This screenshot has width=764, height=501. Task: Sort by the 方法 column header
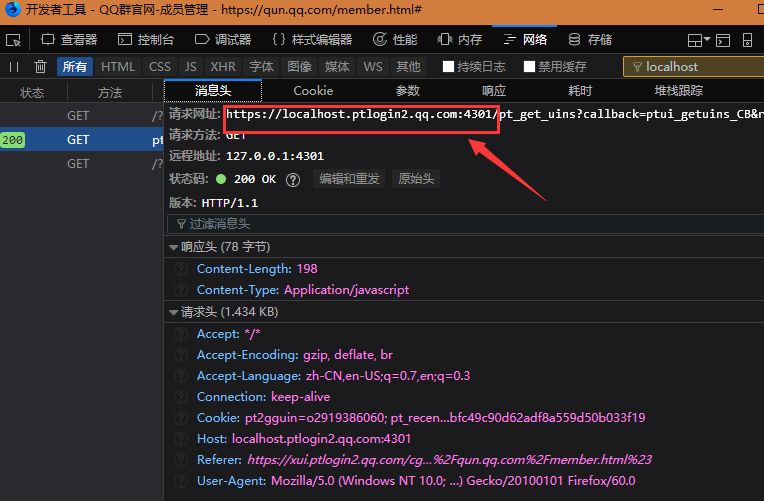[110, 92]
